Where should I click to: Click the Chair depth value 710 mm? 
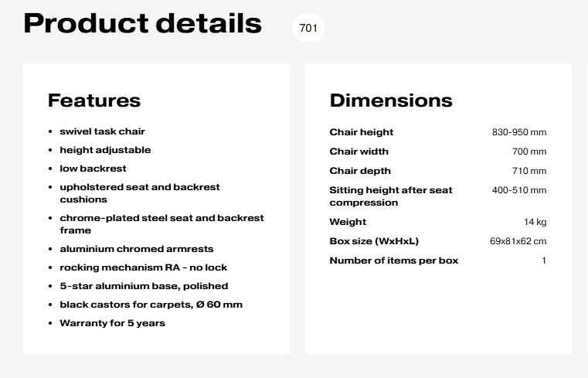[x=529, y=171]
